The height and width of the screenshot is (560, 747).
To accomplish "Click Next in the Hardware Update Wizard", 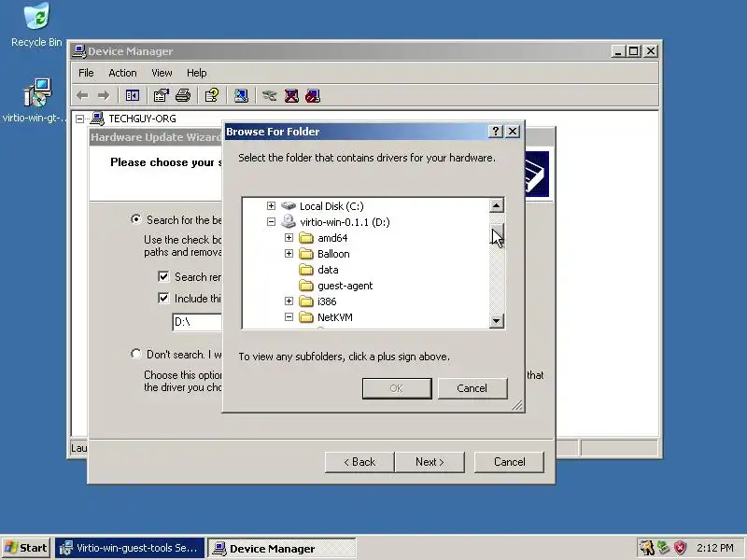I will coord(430,462).
